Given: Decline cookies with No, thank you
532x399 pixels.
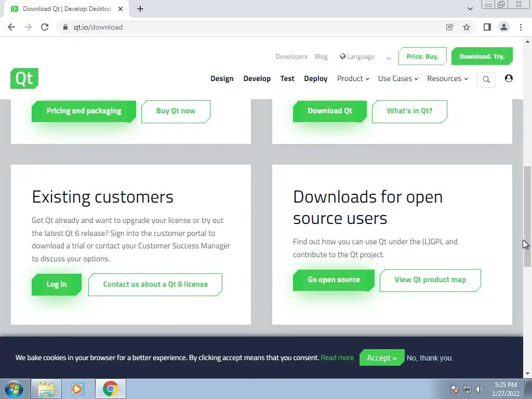Looking at the screenshot, I should click(430, 358).
